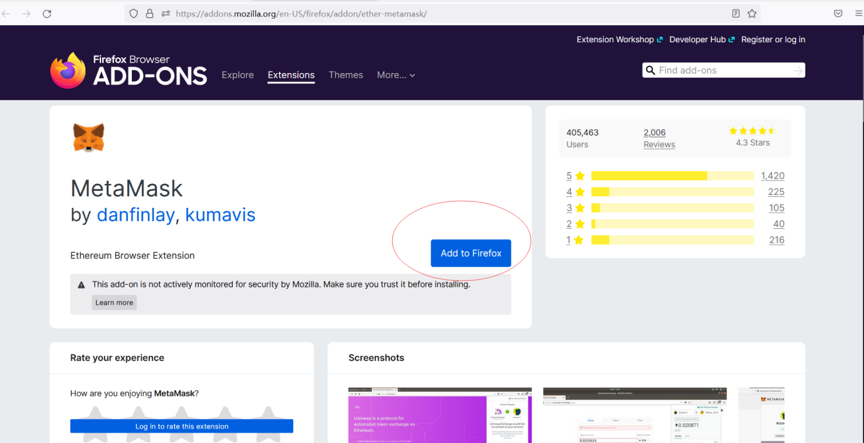
Task: Click the 4.3 Stars rating stars
Action: (752, 131)
